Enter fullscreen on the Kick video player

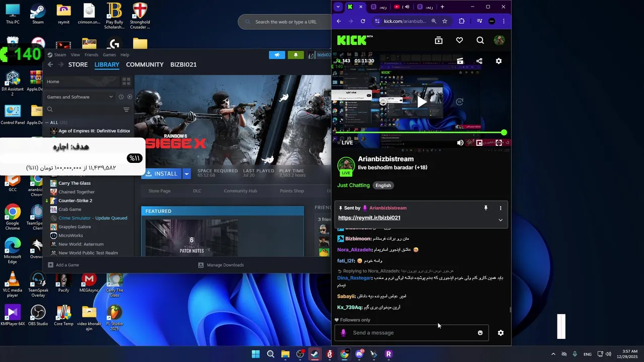(499, 143)
